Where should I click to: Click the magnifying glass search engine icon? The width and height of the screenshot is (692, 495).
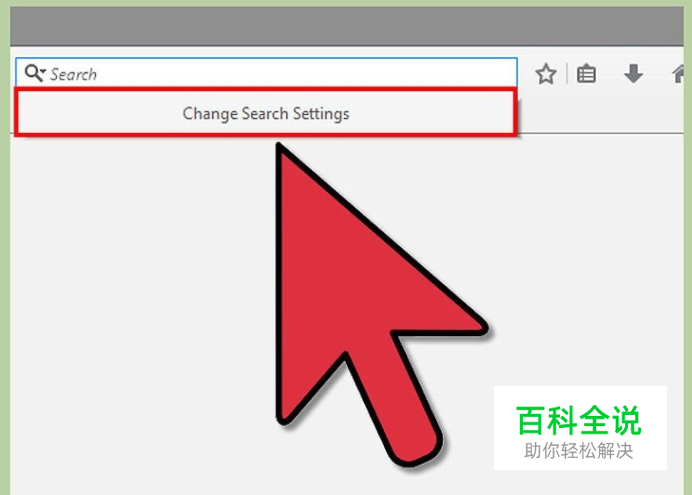tap(33, 72)
